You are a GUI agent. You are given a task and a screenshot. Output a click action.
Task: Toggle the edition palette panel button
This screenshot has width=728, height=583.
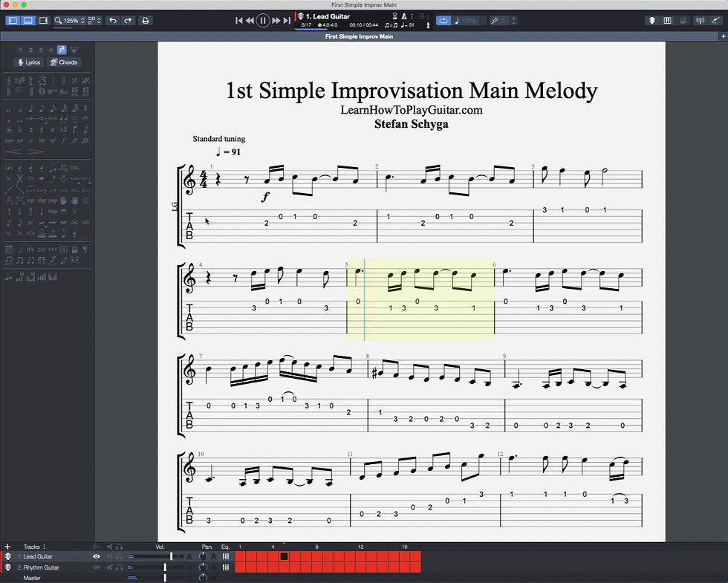13,21
